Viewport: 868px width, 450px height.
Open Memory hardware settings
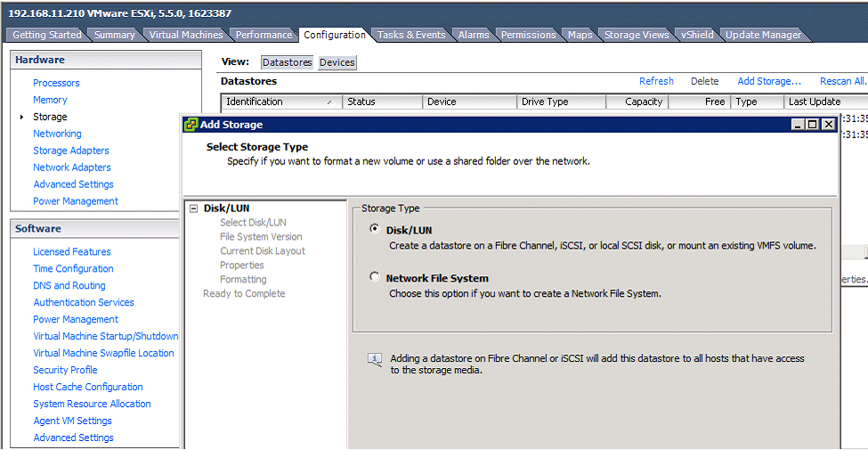pyautogui.click(x=50, y=100)
